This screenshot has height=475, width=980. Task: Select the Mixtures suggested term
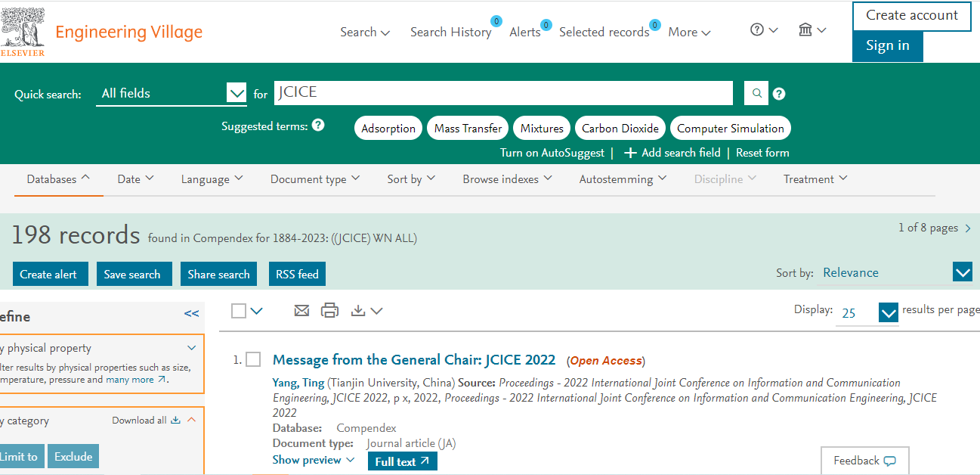[x=542, y=129]
